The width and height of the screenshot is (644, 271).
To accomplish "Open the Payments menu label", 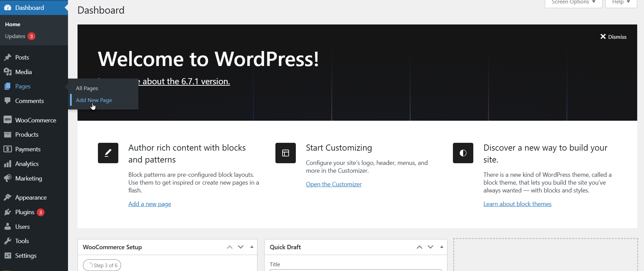I will coord(28,149).
